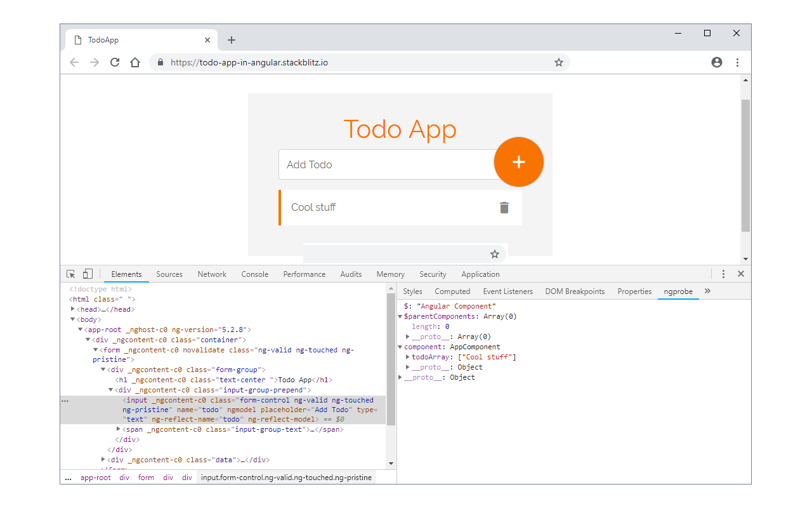Collapse the $parentComponents array

coord(400,316)
